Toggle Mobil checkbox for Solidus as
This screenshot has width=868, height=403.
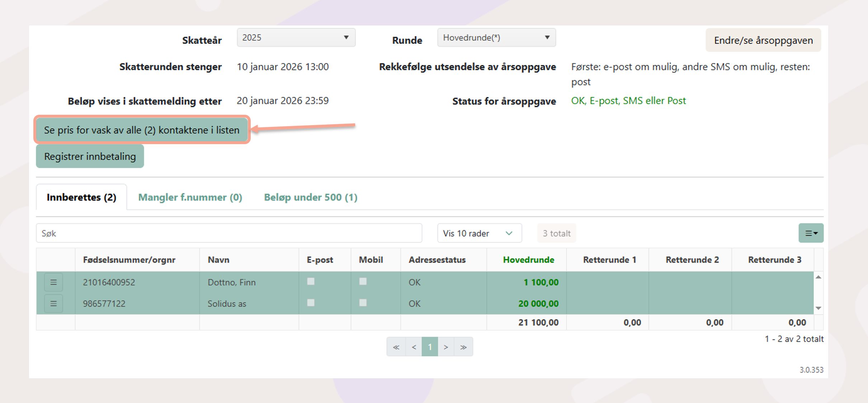363,303
